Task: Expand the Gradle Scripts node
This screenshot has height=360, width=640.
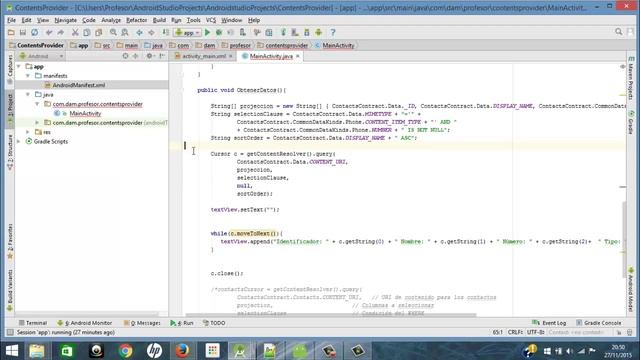Action: 19,141
